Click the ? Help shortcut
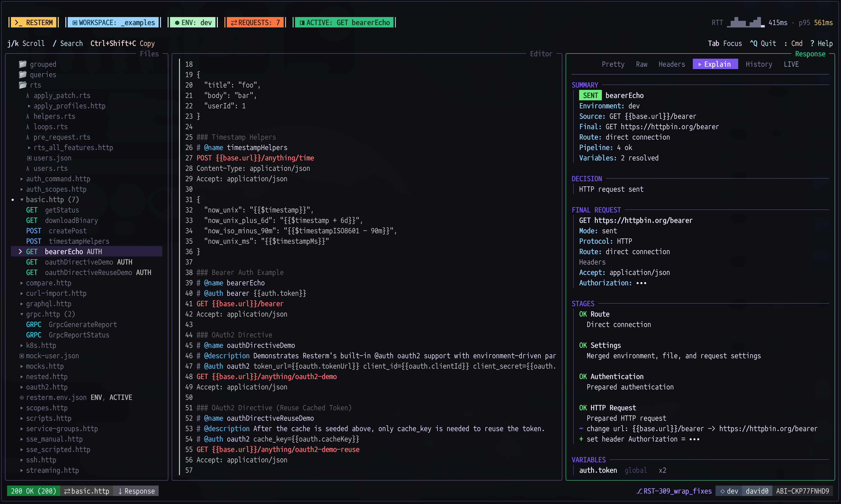The height and width of the screenshot is (504, 841). 821,44
